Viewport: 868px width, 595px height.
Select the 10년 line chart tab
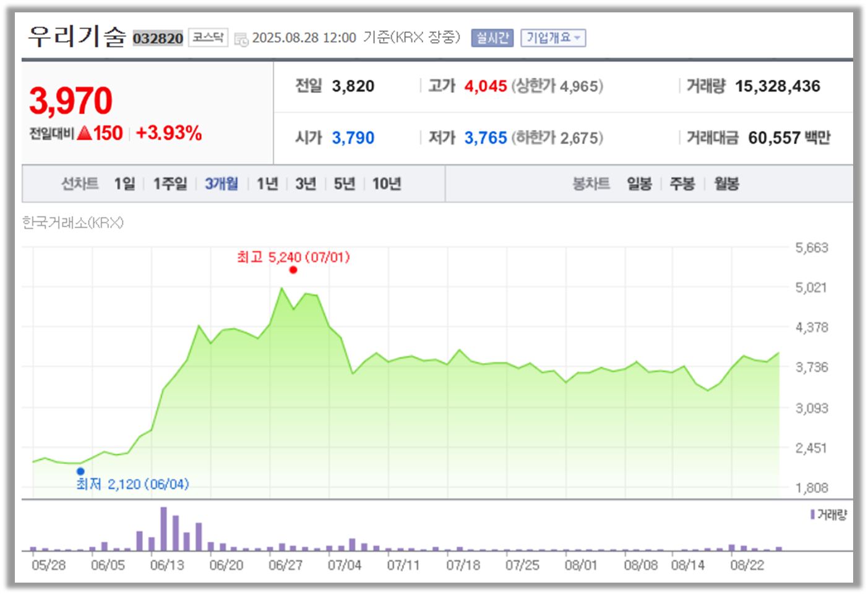[x=387, y=184]
